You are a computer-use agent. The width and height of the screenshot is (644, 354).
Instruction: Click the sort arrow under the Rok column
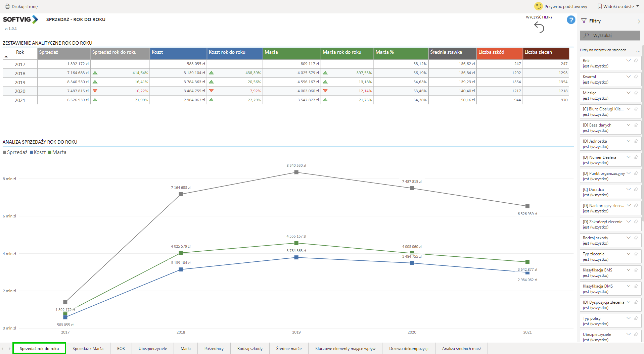coord(6,57)
